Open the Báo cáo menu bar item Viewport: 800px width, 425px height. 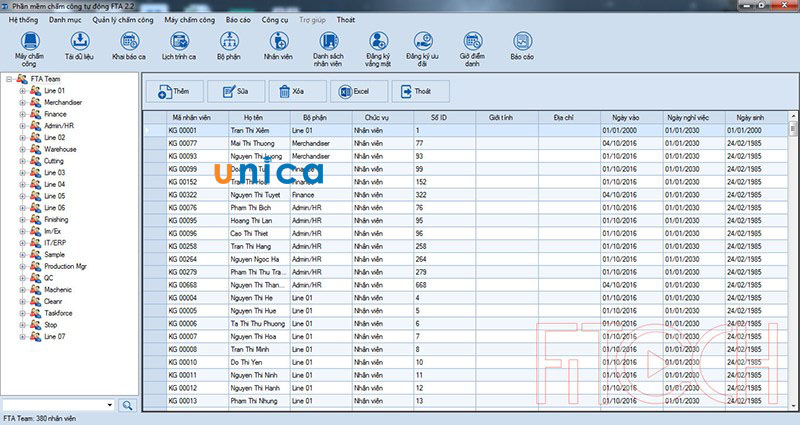coord(238,20)
